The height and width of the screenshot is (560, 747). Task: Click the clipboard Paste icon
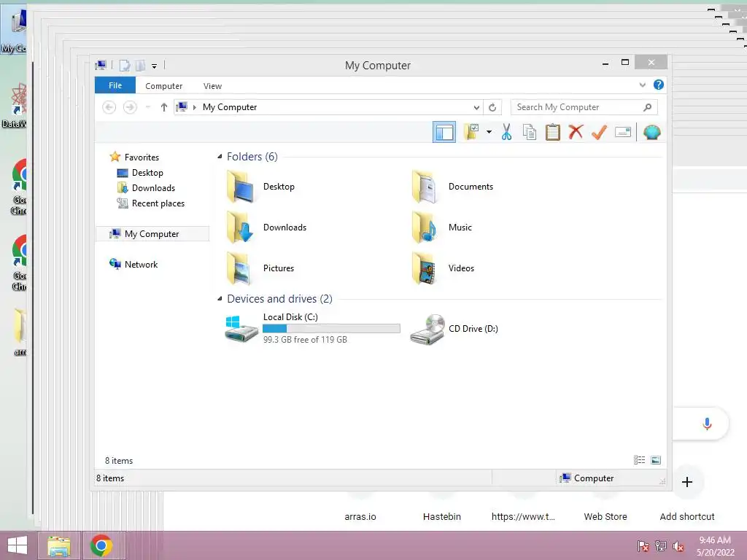point(553,132)
